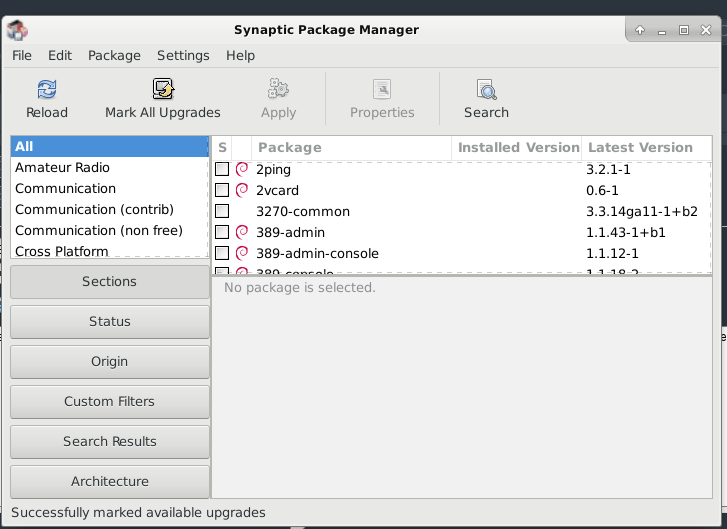Click latest version 1.1.12-1
The image size is (727, 529).
point(612,254)
